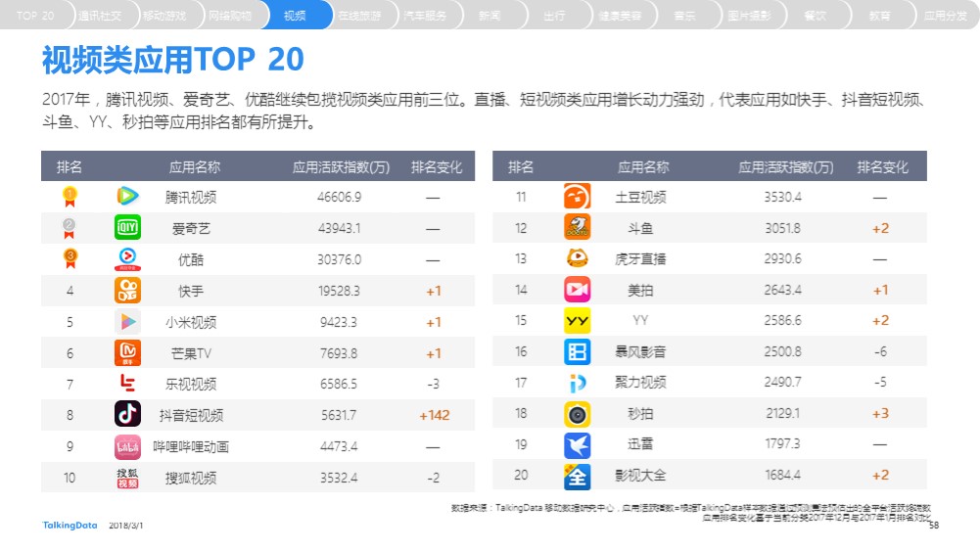Switch to the 新闻 tab
Viewport: 980px width, 551px height.
[x=490, y=16]
